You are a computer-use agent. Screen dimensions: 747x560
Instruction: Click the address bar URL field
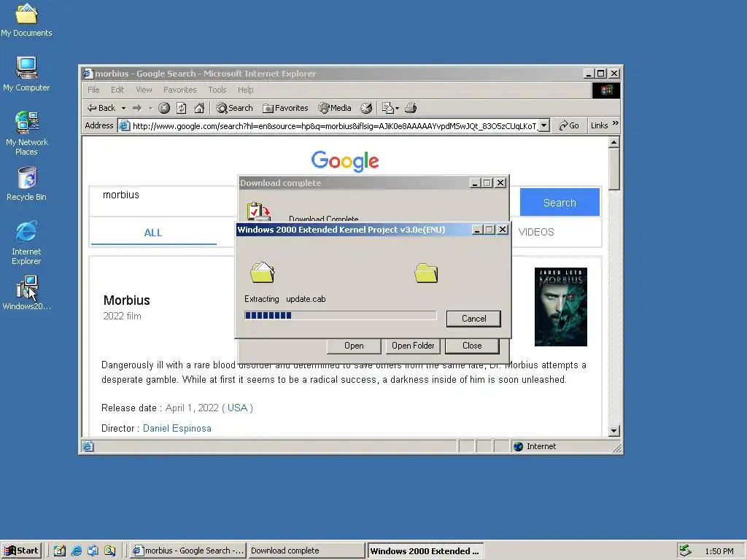click(x=334, y=125)
